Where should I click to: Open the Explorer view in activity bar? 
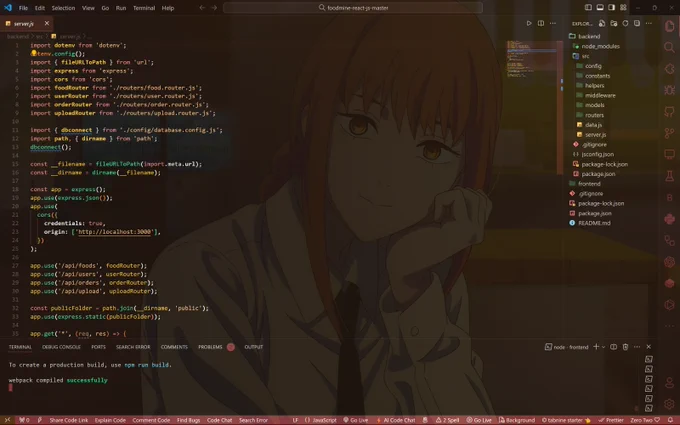669,26
